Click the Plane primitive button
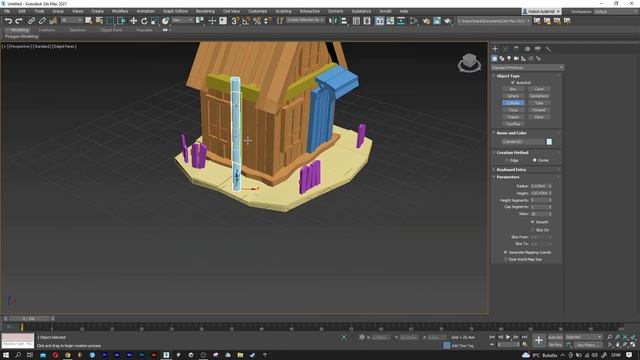Viewport: 640px width, 360px height. (539, 117)
